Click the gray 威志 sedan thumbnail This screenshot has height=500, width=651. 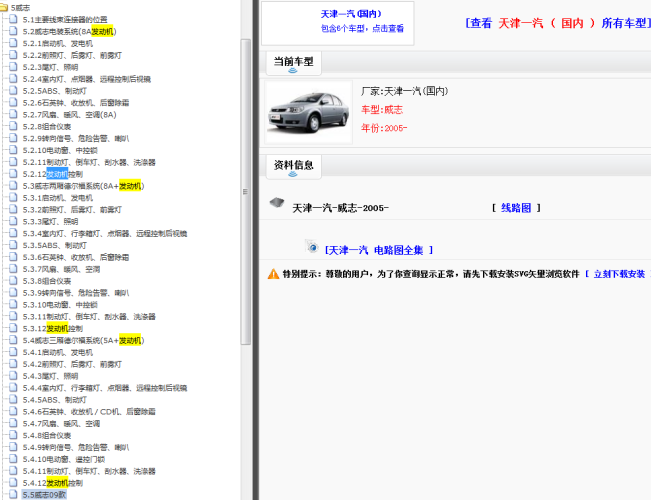[308, 112]
